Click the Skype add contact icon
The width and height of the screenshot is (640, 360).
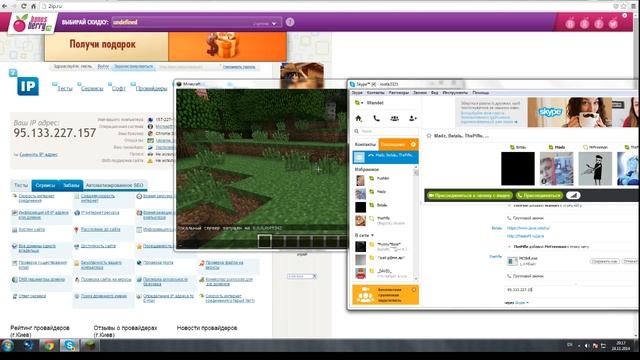pos(413,118)
